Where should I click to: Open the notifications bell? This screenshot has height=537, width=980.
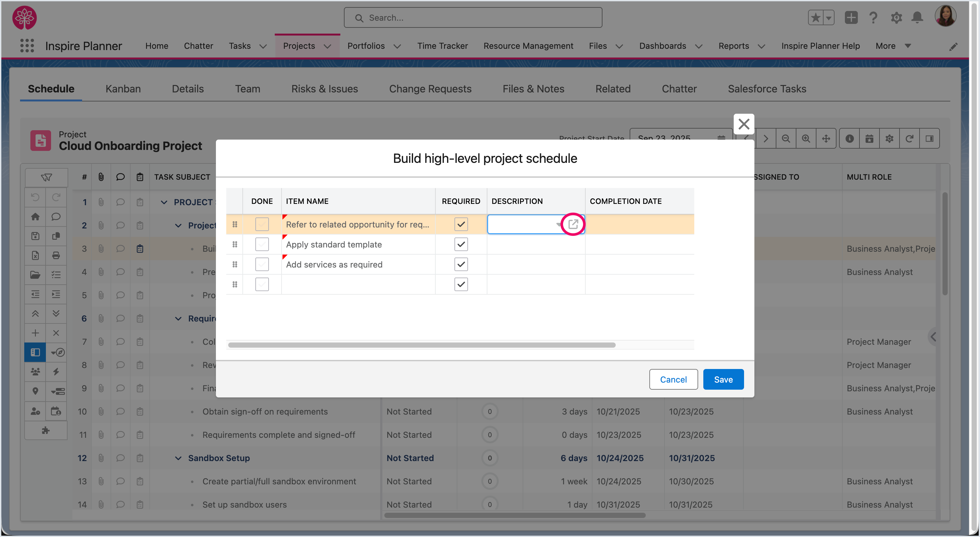pyautogui.click(x=917, y=17)
